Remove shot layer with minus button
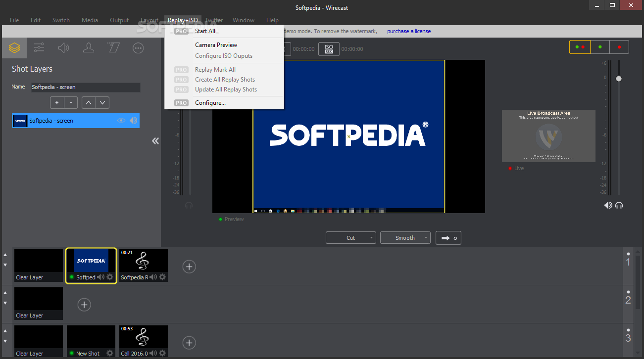Screen dimensions: 644x359 tap(71, 103)
